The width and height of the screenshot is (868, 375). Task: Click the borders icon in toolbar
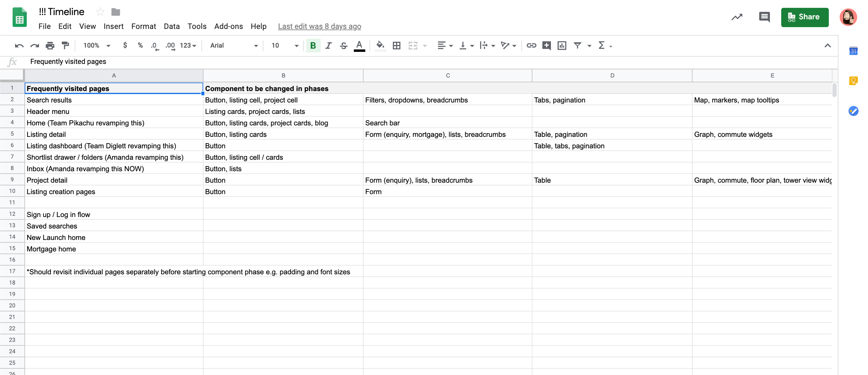click(x=396, y=45)
